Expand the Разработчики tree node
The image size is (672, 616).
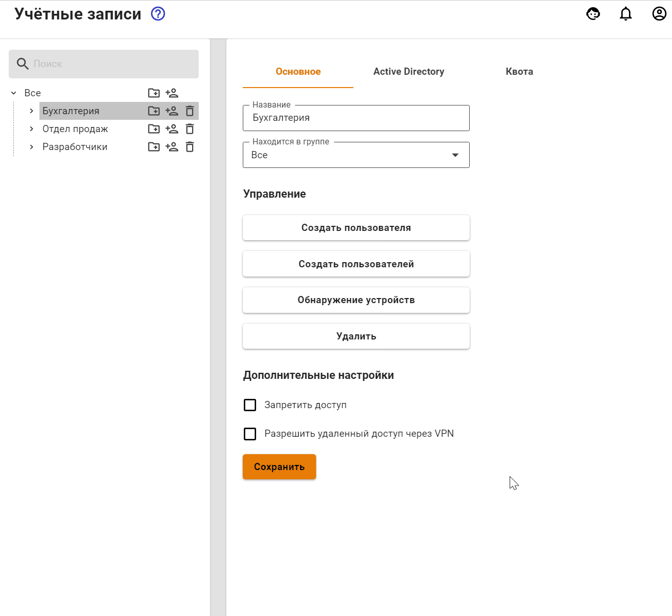click(31, 147)
